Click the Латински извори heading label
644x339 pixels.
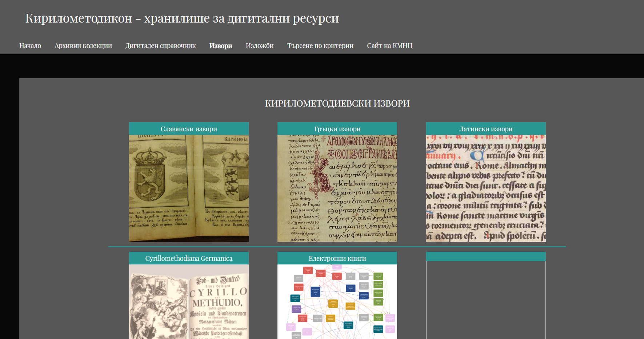coord(485,129)
